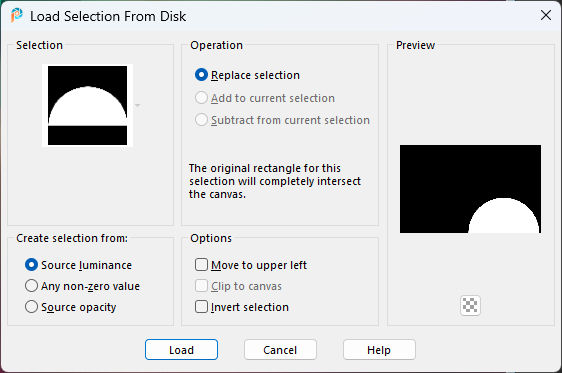Select the Replace selection option
562x373 pixels.
247,75
